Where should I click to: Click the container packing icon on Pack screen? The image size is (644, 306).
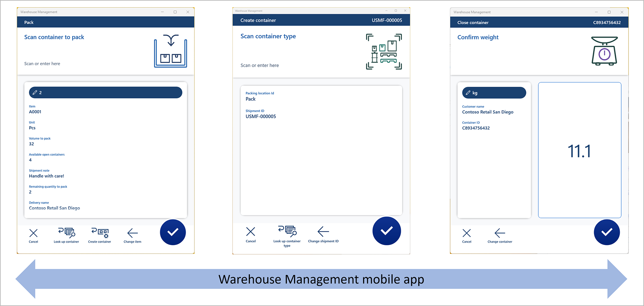click(x=170, y=51)
